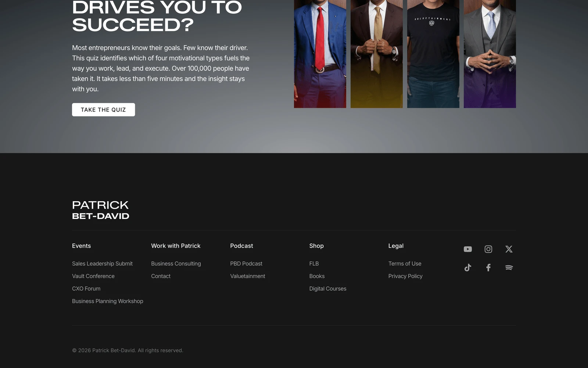588x368 pixels.
Task: Open Business Consulting link
Action: point(176,263)
